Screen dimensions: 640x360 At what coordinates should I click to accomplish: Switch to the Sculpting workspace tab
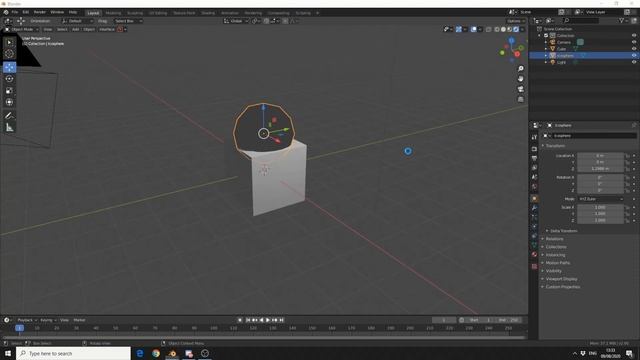click(x=135, y=13)
